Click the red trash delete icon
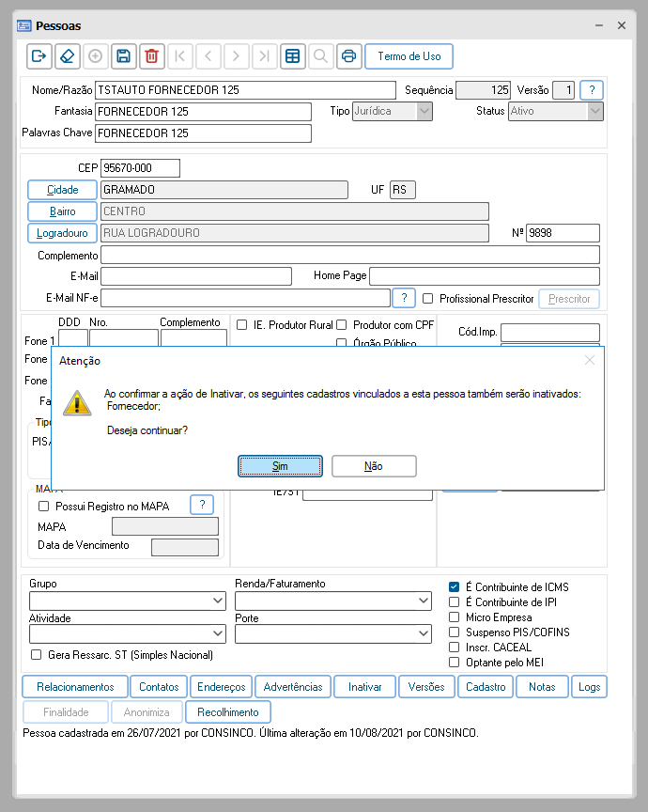648x812 pixels. (151, 56)
